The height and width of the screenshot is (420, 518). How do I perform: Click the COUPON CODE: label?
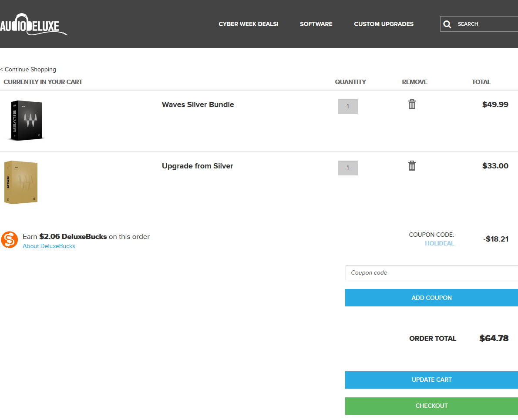431,235
